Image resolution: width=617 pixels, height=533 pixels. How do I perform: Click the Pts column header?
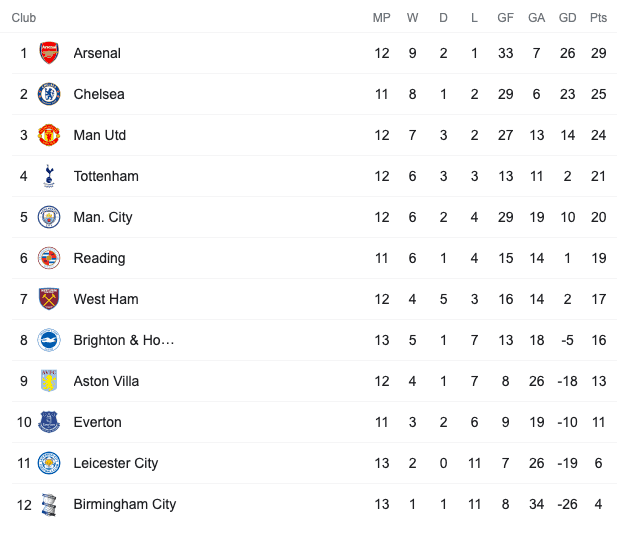click(x=598, y=18)
